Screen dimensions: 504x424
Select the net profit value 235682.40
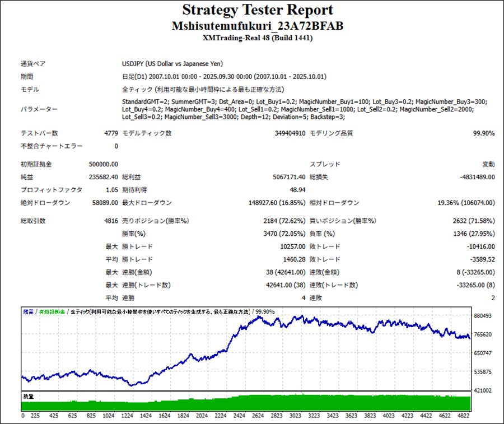coord(103,177)
